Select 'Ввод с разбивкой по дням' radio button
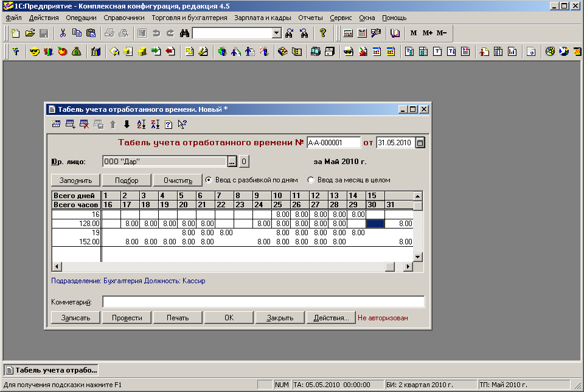 point(209,180)
